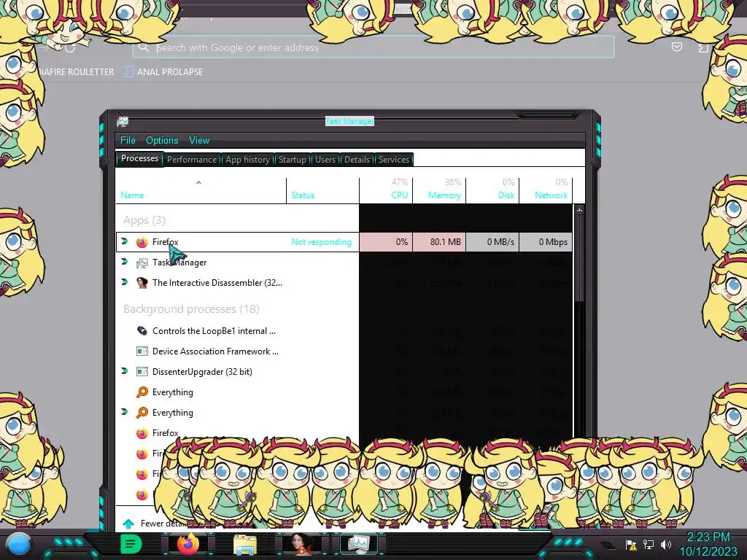Image resolution: width=747 pixels, height=560 pixels.
Task: Focus the browser address search field
Action: 373,47
